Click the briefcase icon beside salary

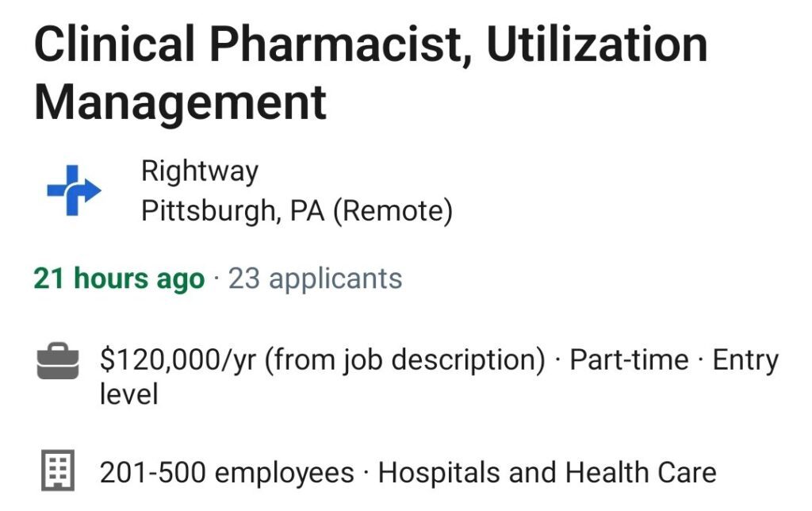tap(57, 361)
